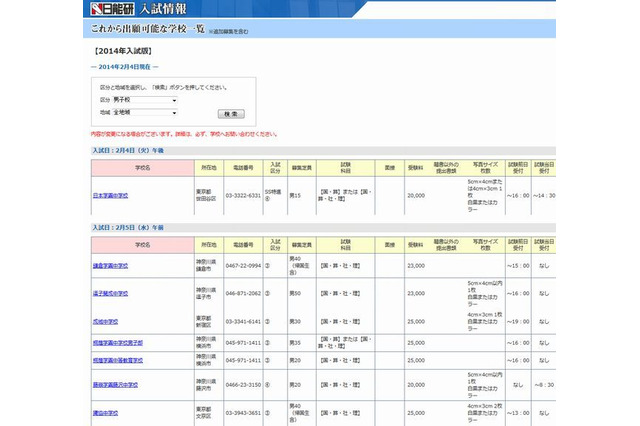Screen dimensions: 640x426
Task: Click 男35 capacity in 桐蔭学園中学校男子部 row
Action: [295, 343]
